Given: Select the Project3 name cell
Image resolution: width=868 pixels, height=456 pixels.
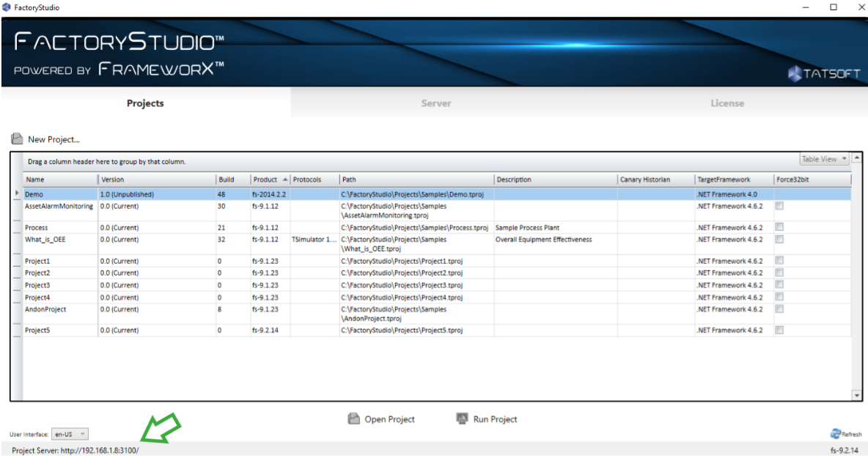Looking at the screenshot, I should click(x=60, y=285).
